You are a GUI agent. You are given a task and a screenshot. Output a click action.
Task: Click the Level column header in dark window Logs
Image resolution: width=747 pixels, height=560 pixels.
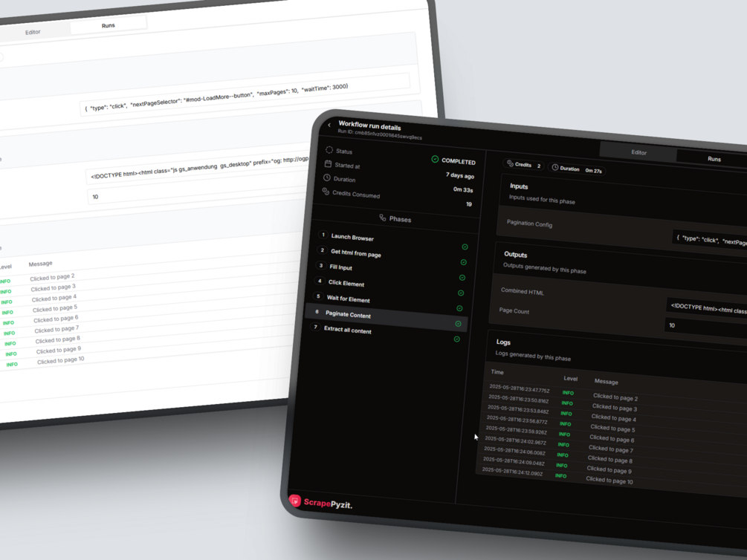(570, 379)
